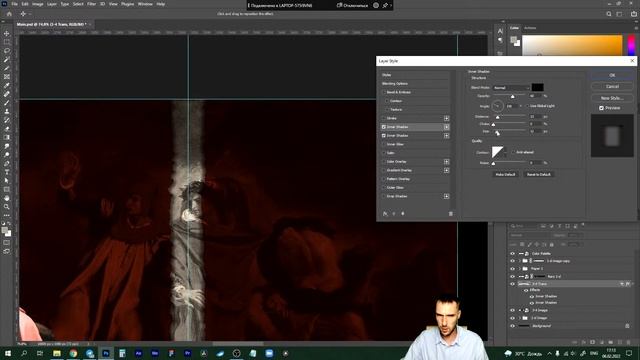Click the Distance slider handle
The height and width of the screenshot is (360, 640).
coord(498,118)
